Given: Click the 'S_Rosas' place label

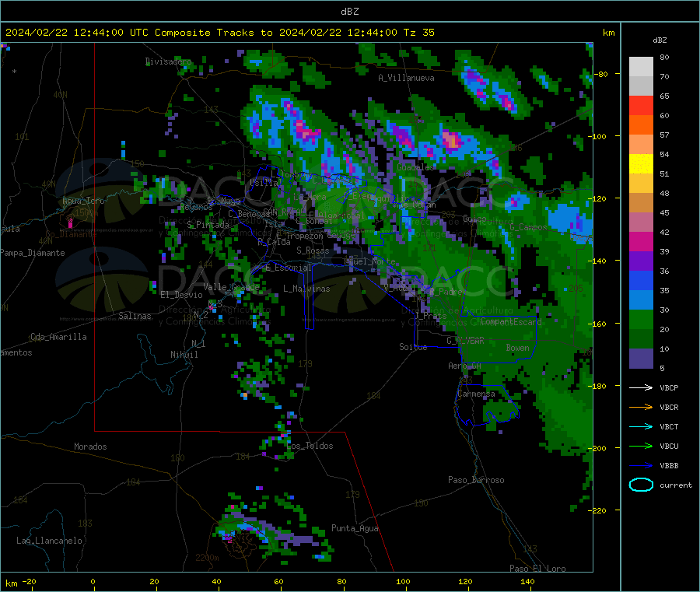Looking at the screenshot, I should coord(313,250).
